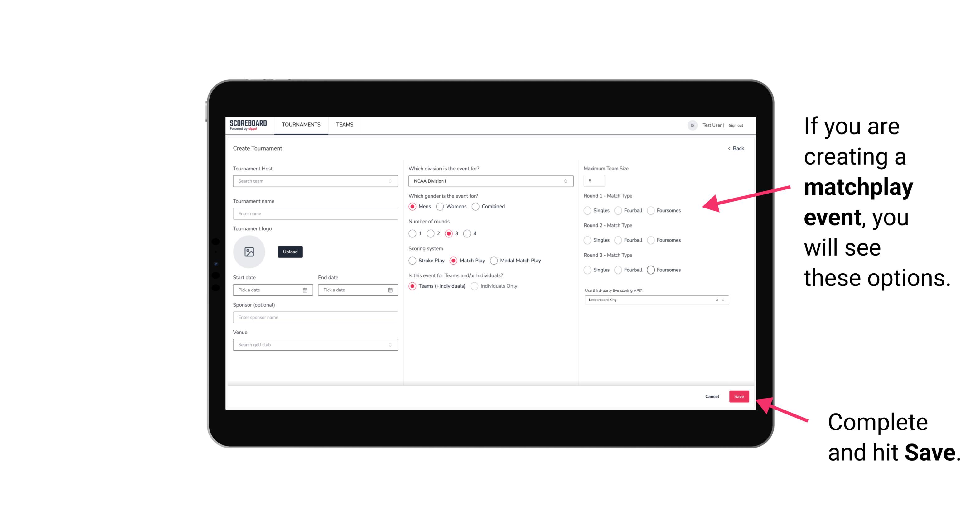This screenshot has width=980, height=527.
Task: Select the Mens gender radio button
Action: point(412,206)
